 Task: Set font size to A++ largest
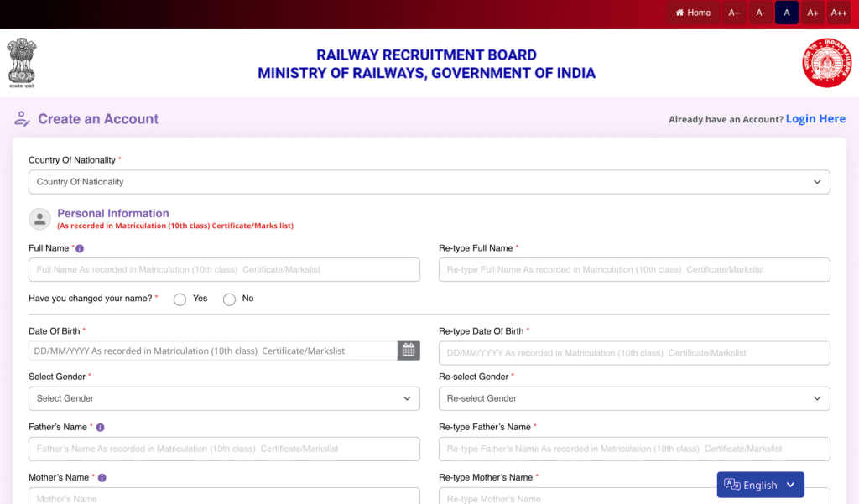coord(838,13)
